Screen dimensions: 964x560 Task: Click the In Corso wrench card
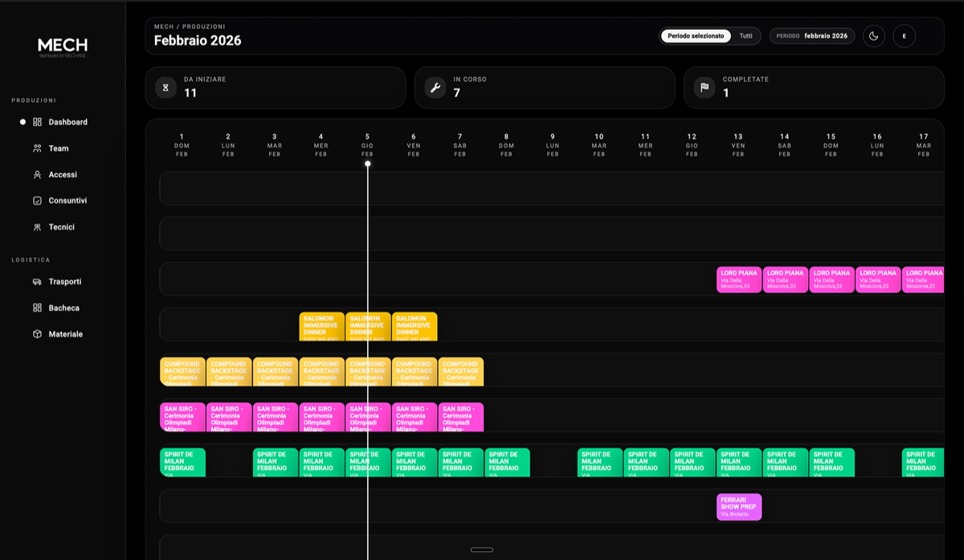[545, 88]
